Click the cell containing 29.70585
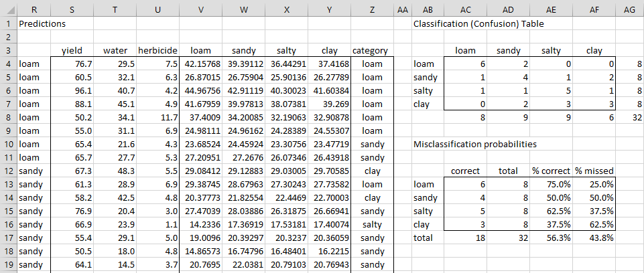The height and width of the screenshot is (273, 644). click(330, 171)
